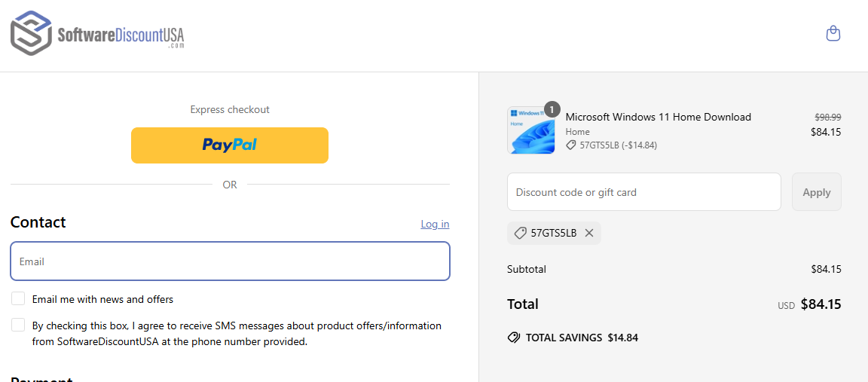Click the Contact section heading
Screen dimensions: 868x382
click(38, 222)
